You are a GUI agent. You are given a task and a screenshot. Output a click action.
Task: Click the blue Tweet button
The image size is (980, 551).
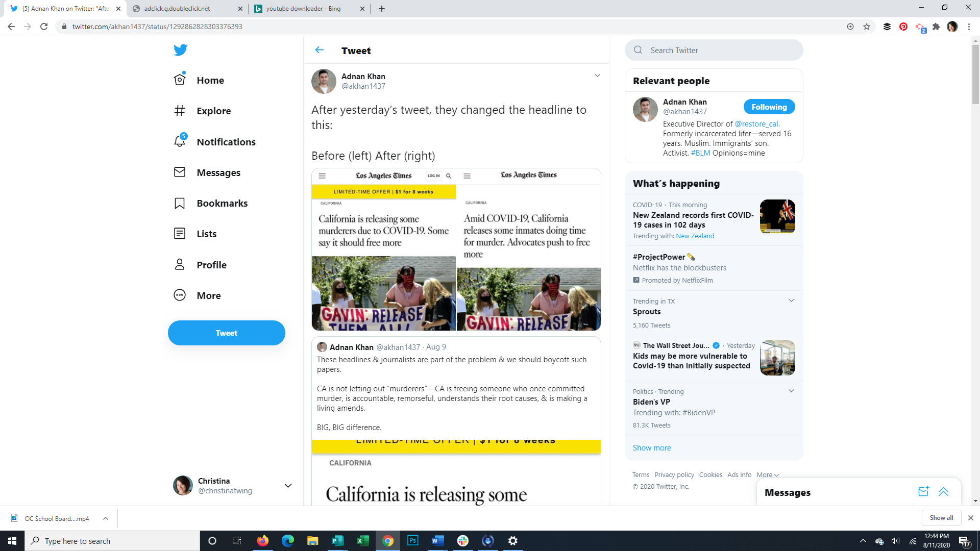coord(226,333)
